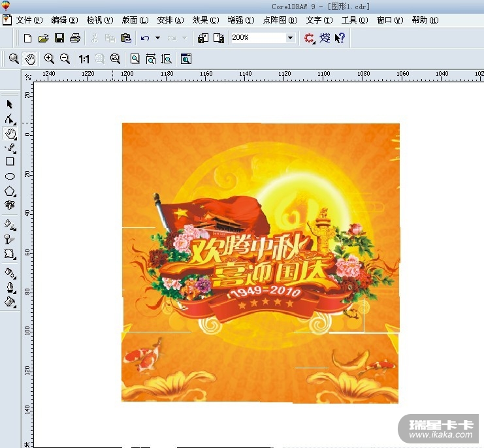The image size is (484, 448).
Task: Open the View Manager icon
Action: tap(186, 59)
